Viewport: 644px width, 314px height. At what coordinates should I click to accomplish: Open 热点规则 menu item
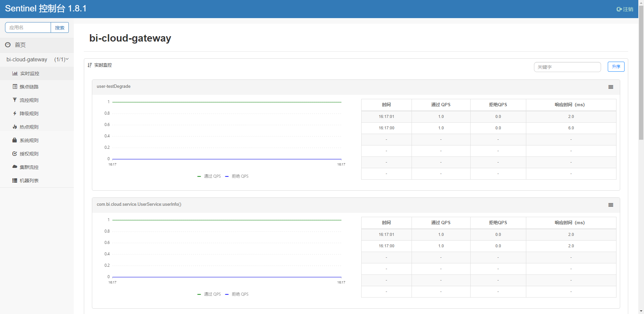(x=37, y=127)
